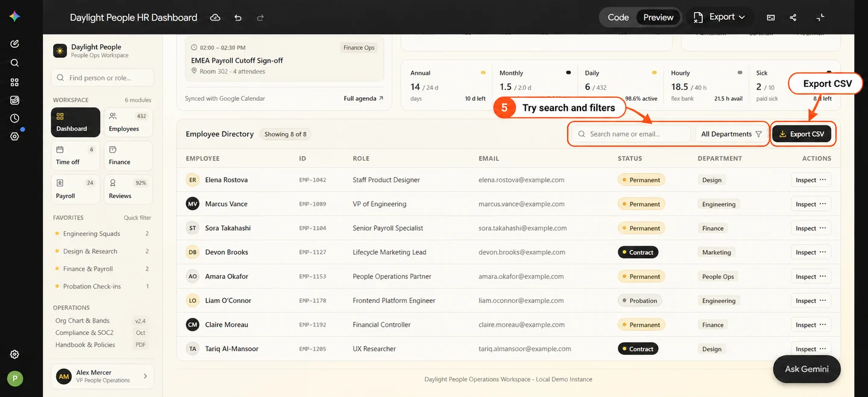Expand the Alex Mercer account chevron

click(145, 376)
